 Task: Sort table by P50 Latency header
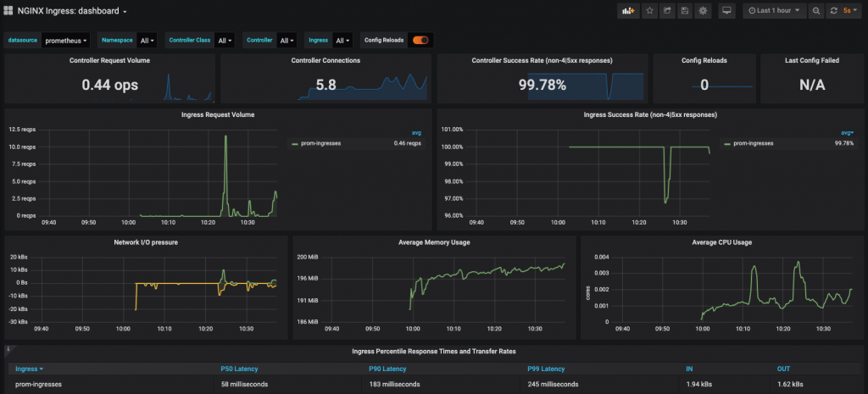pos(239,369)
